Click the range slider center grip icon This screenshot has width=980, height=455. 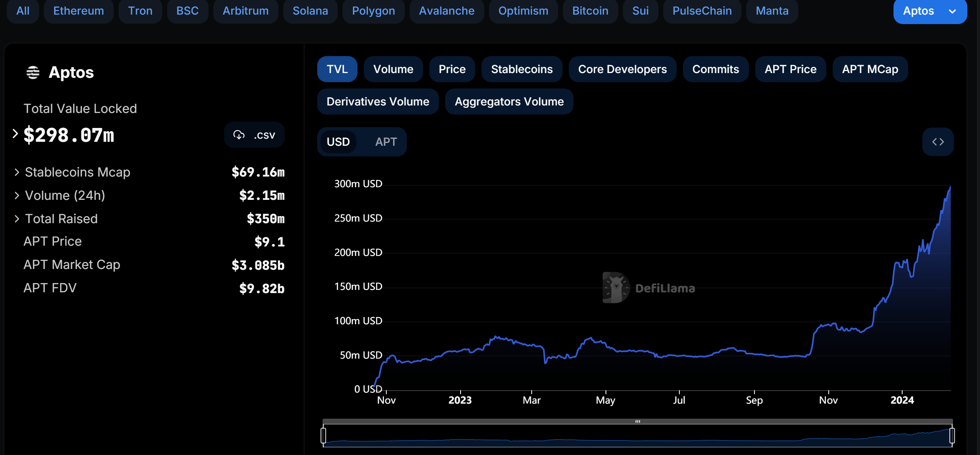click(x=638, y=421)
